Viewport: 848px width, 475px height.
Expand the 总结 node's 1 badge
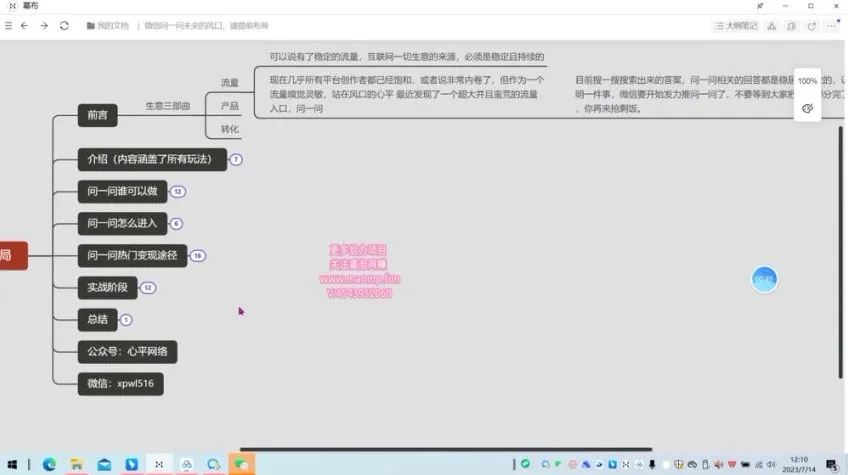click(x=126, y=319)
